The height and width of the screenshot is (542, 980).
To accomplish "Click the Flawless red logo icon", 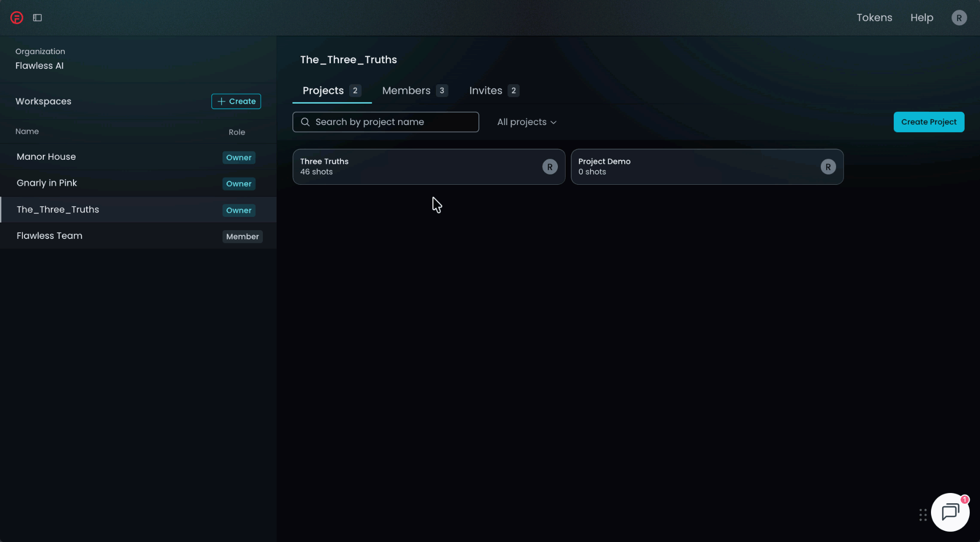I will [17, 18].
